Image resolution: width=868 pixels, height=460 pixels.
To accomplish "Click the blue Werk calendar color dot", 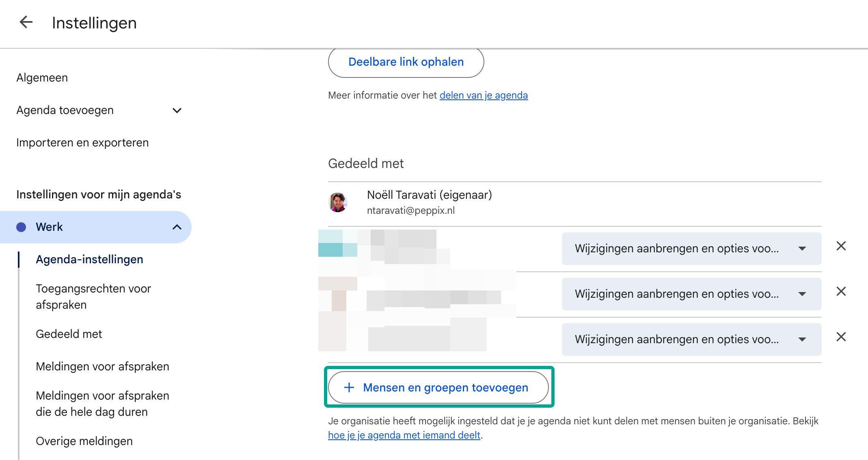I will pos(21,227).
